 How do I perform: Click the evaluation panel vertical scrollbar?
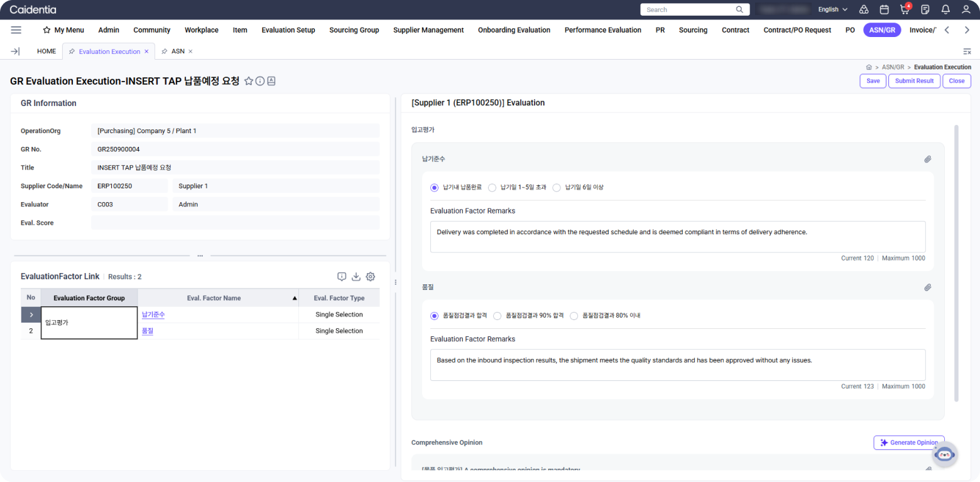[956, 264]
